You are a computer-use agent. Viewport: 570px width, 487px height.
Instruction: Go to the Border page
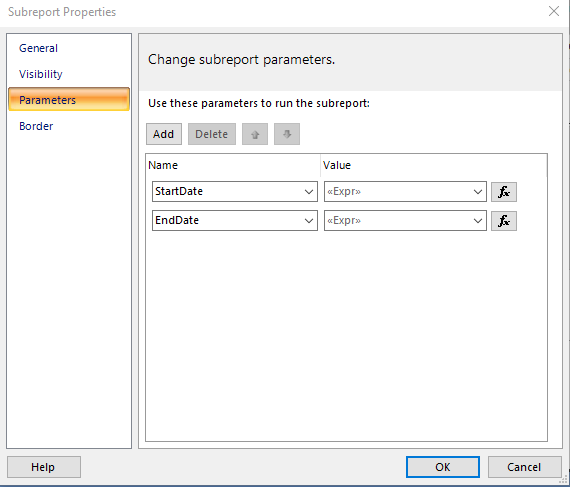(x=36, y=126)
